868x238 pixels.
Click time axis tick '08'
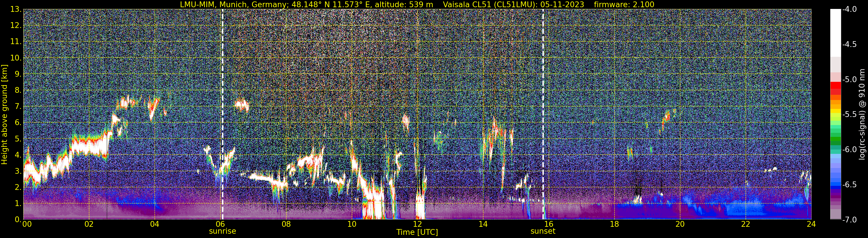286,224
